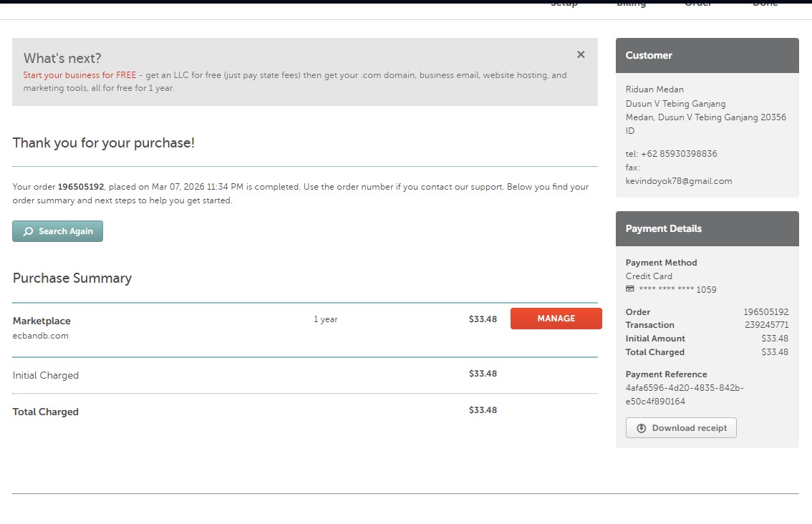Select the ecbandb.com domain name

point(41,336)
